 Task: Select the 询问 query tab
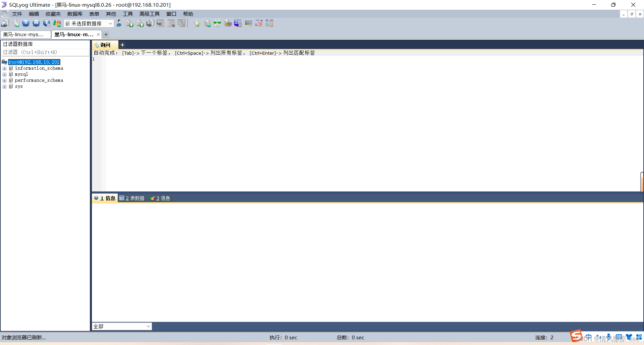[105, 45]
